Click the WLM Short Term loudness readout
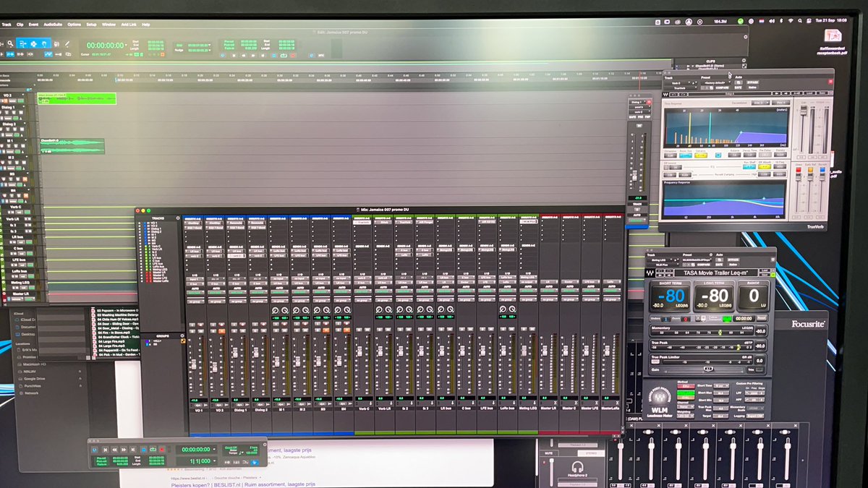 [670, 296]
